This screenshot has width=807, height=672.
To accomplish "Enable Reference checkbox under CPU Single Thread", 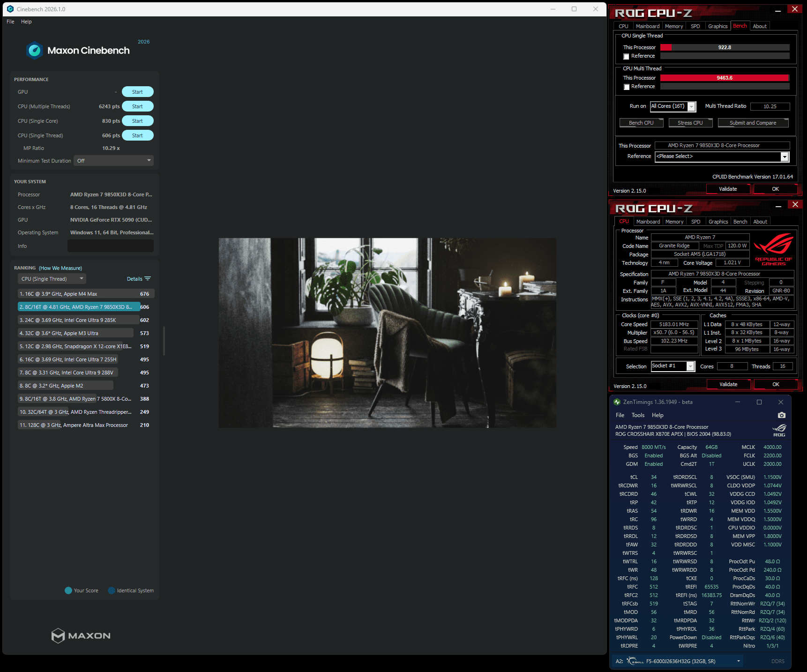I will click(x=626, y=56).
